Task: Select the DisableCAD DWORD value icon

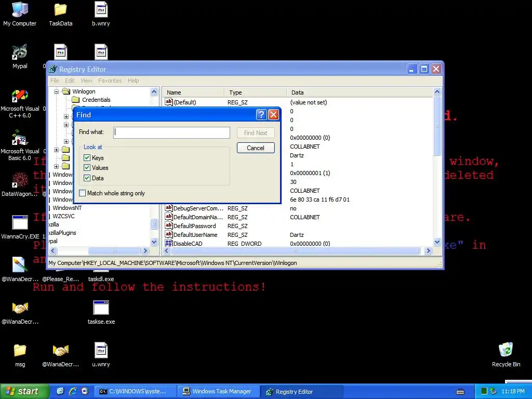Action: [x=169, y=243]
